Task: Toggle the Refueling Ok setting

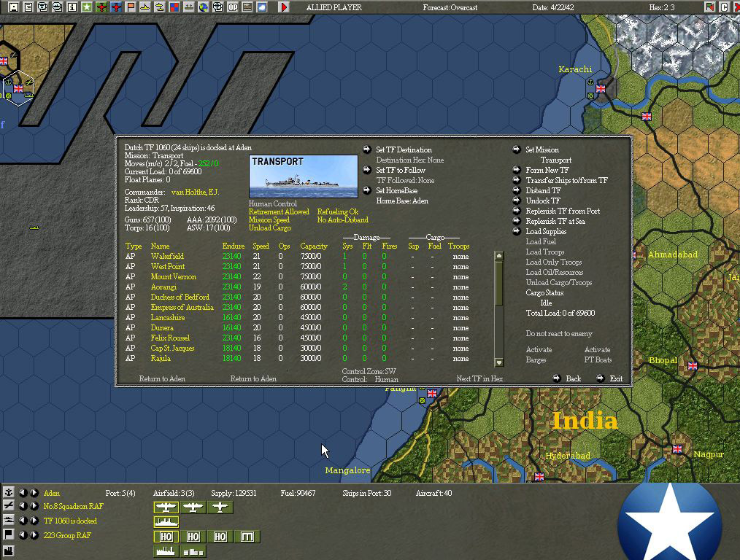Action: coord(337,211)
